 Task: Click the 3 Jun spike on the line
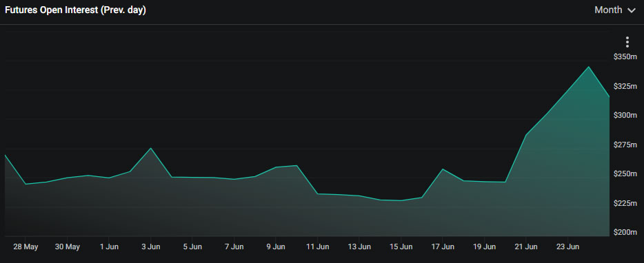[151, 148]
